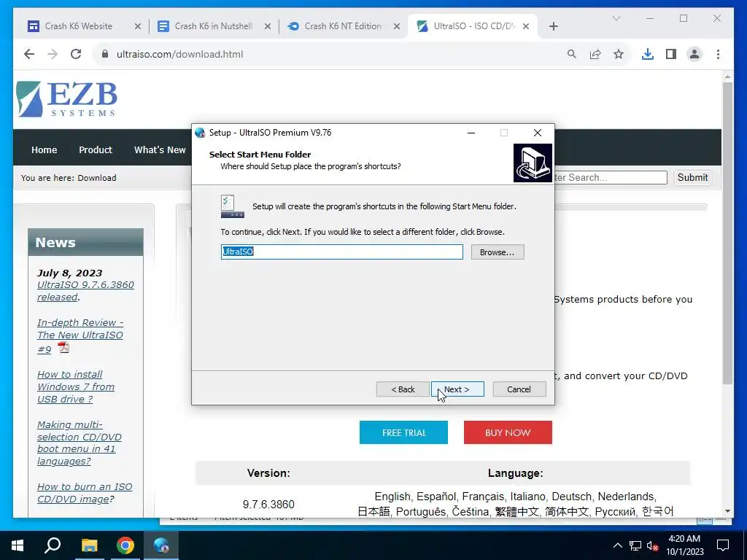Click the EZB Systems logo
Image resolution: width=747 pixels, height=560 pixels.
[66, 99]
